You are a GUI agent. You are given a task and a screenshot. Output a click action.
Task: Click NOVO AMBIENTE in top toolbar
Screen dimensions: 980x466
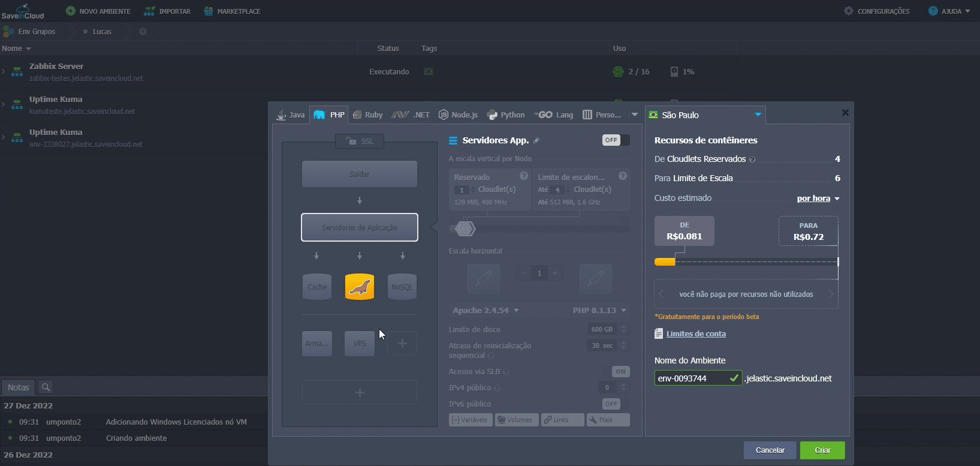click(x=98, y=11)
